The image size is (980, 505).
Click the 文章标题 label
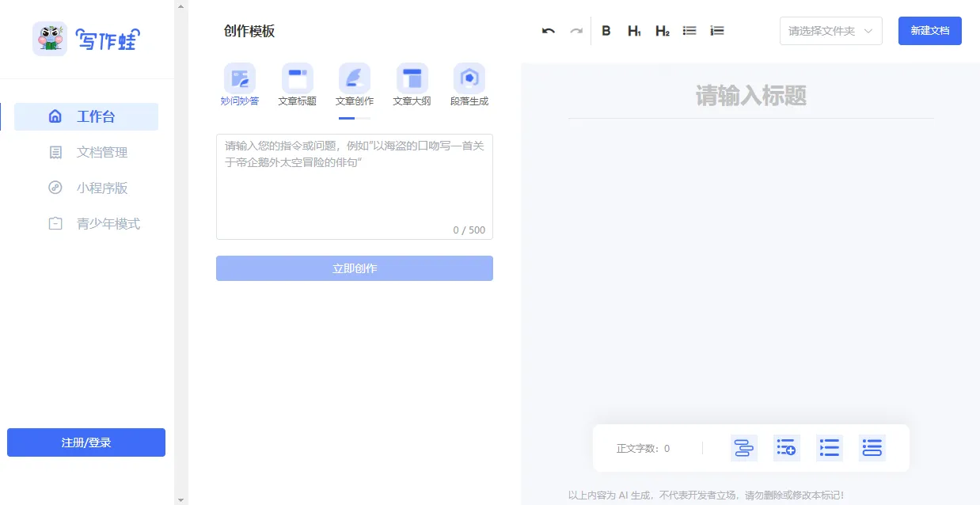click(x=298, y=101)
